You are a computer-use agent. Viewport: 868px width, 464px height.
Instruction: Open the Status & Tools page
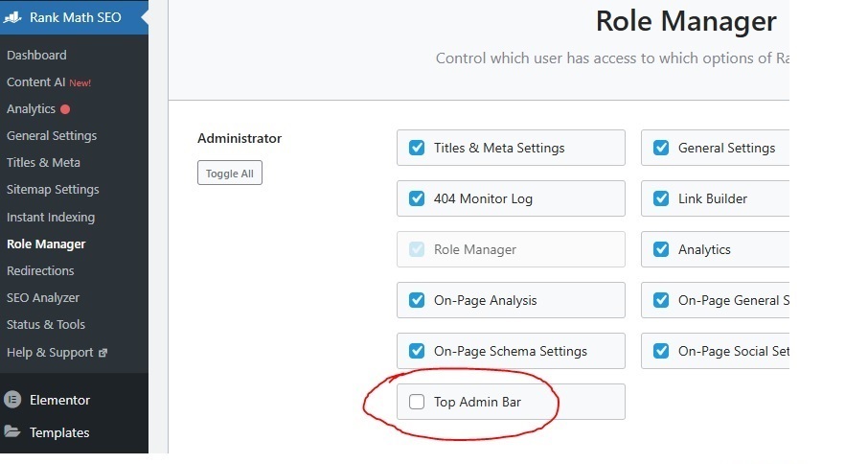point(46,325)
